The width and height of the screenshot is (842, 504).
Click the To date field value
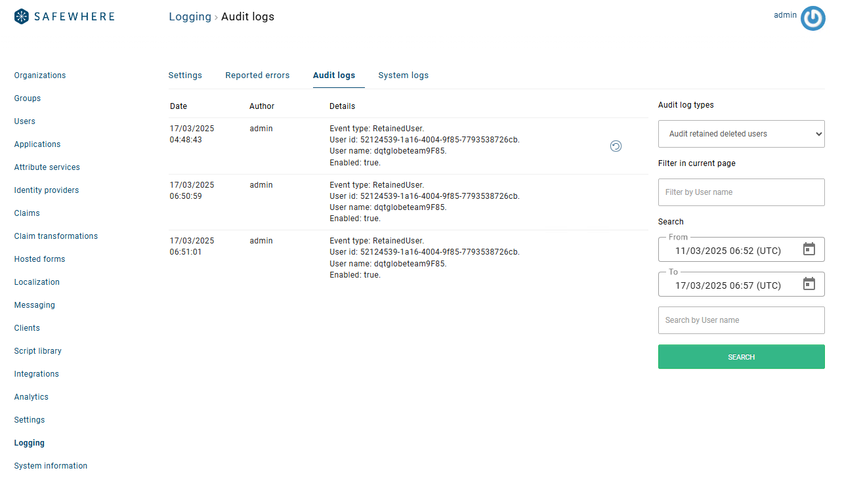728,285
